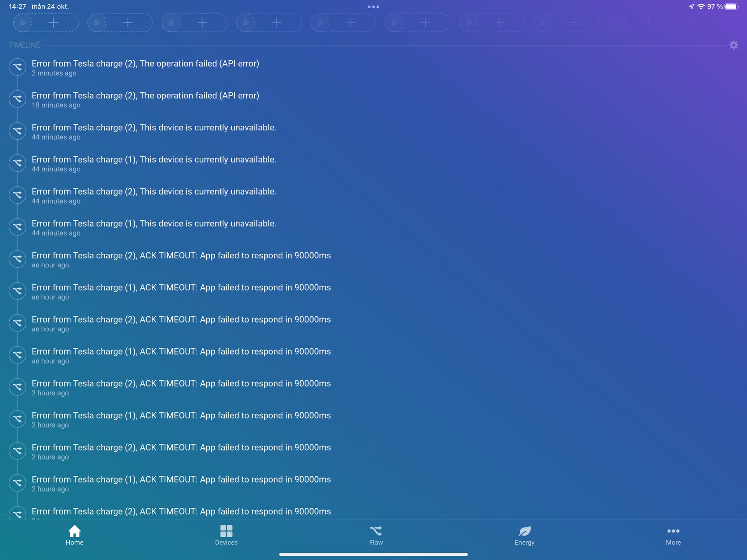747x560 pixels.
Task: Open the More menu tab
Action: 673,535
